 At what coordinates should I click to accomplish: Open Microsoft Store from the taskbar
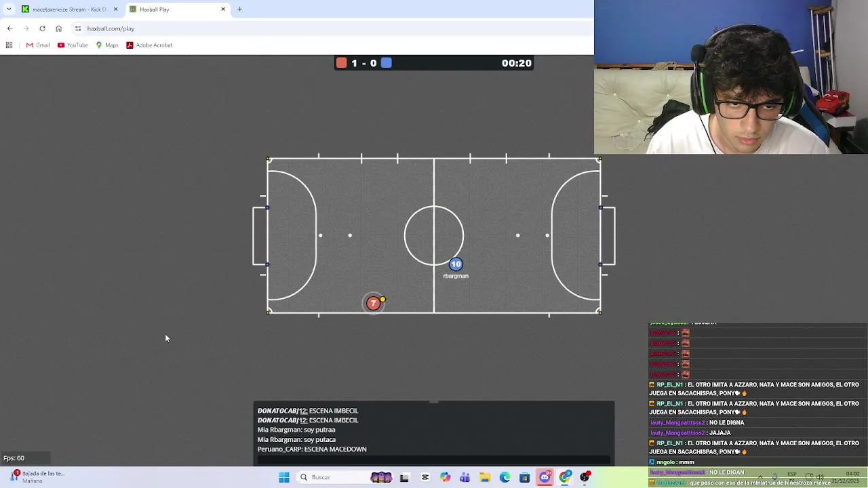[x=524, y=477]
